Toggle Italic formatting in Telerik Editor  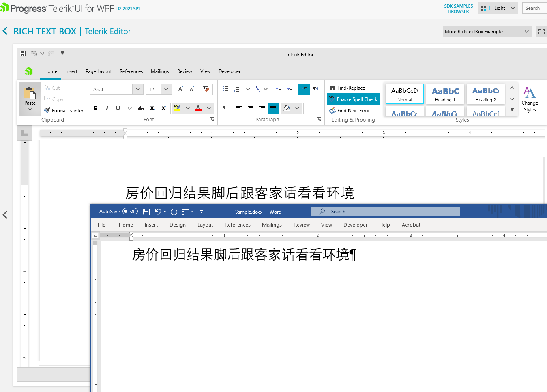pos(107,108)
